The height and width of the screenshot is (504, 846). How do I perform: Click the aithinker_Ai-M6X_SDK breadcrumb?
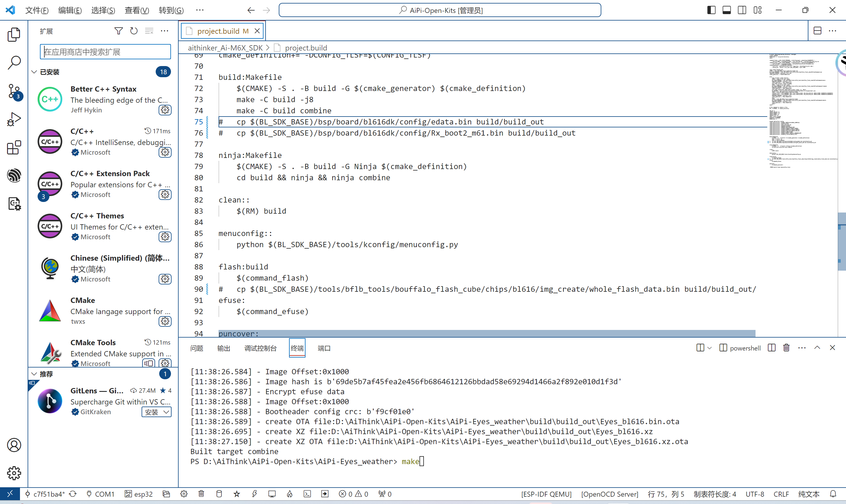click(225, 48)
